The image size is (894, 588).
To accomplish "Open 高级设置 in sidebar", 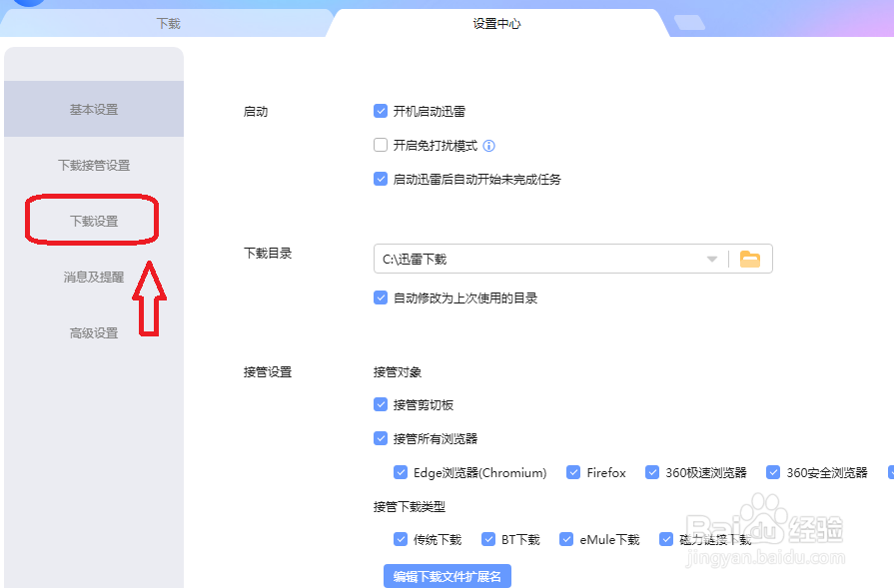I will 94,332.
